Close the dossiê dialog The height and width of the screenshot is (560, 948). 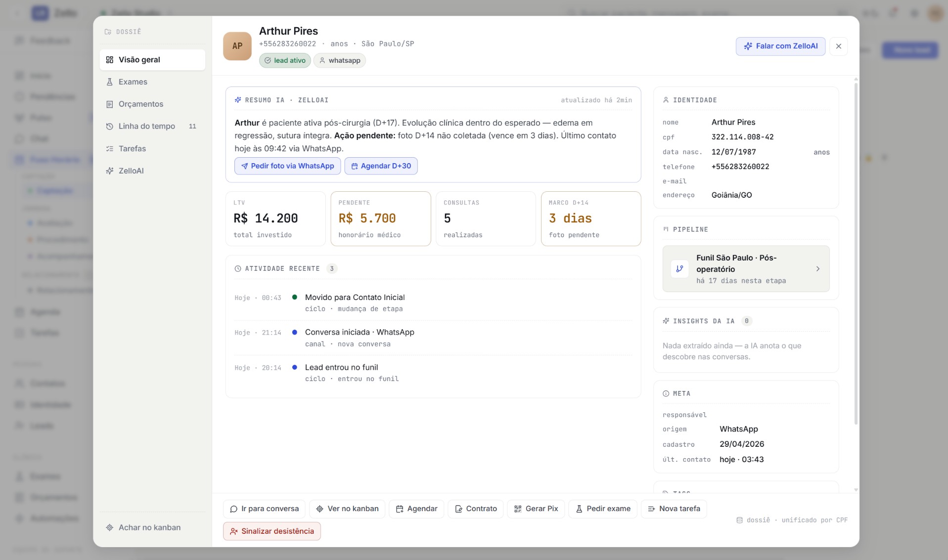839,46
